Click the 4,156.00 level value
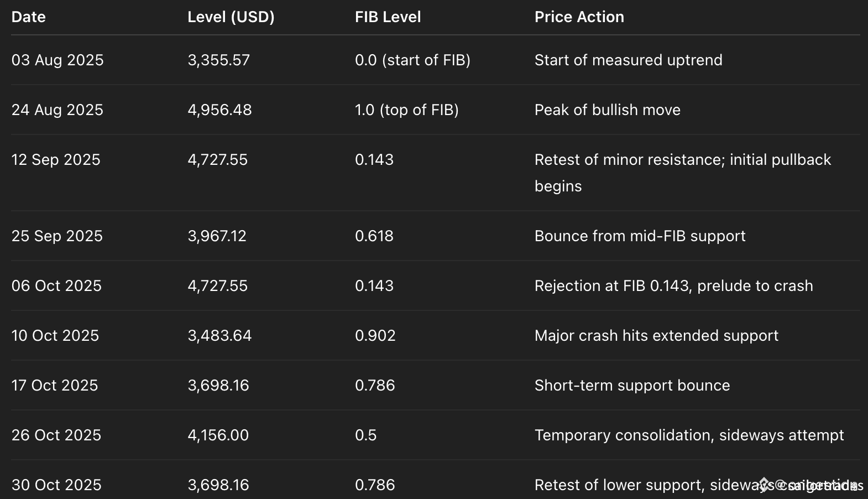 click(218, 435)
